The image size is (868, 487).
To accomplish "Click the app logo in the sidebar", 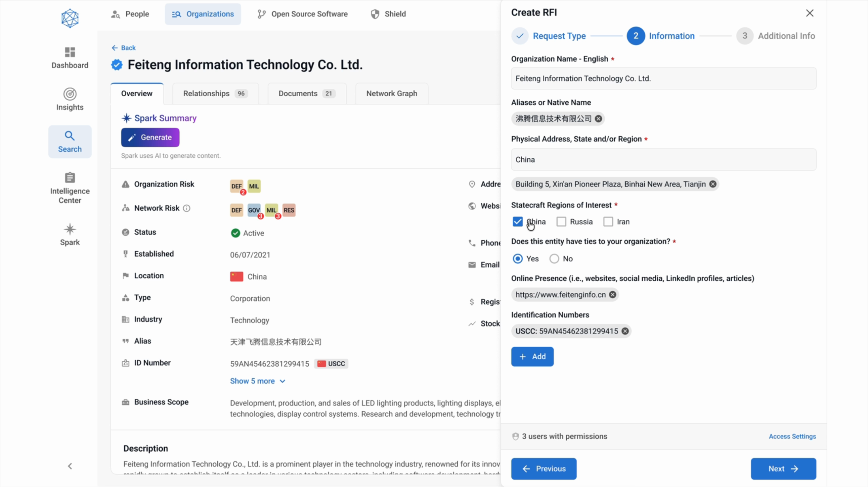I will (x=70, y=18).
